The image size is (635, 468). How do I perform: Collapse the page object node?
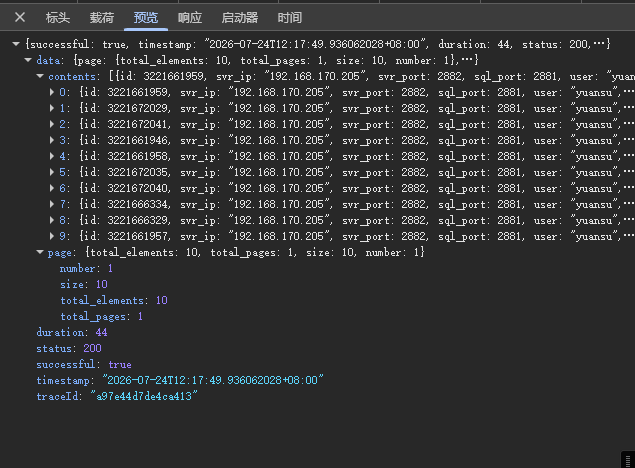point(40,252)
